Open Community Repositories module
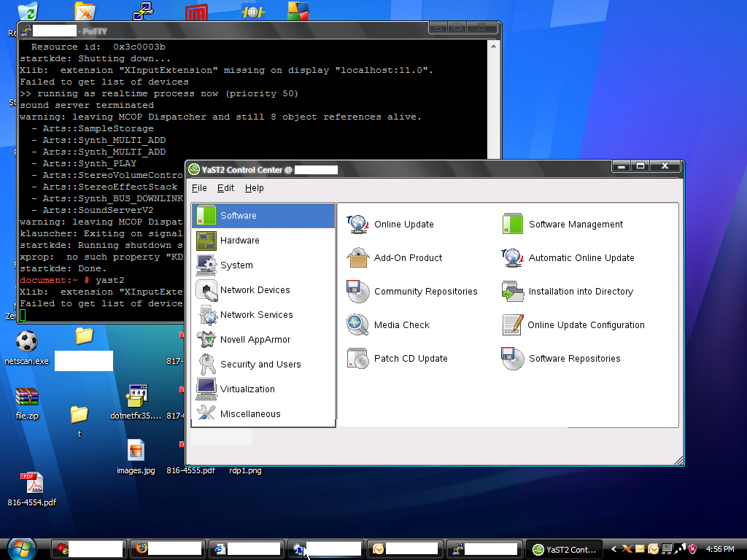Image resolution: width=747 pixels, height=560 pixels. (x=412, y=292)
